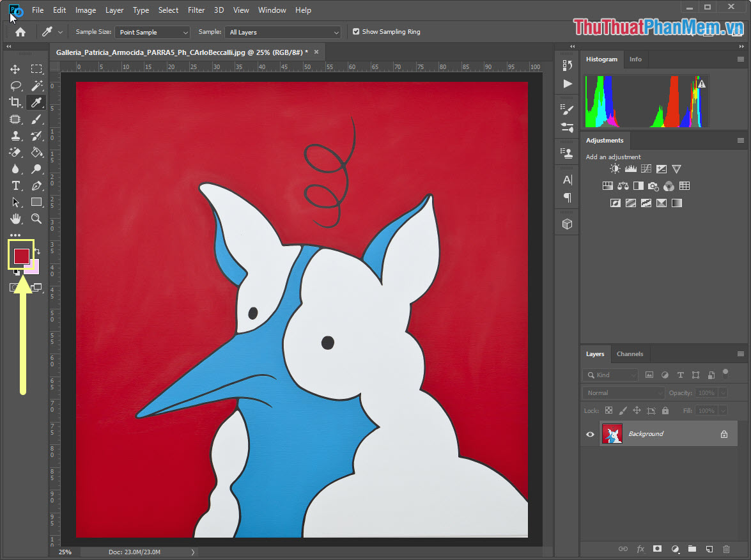751x560 pixels.
Task: Add a Brightness/Contrast adjustment
Action: (x=615, y=168)
